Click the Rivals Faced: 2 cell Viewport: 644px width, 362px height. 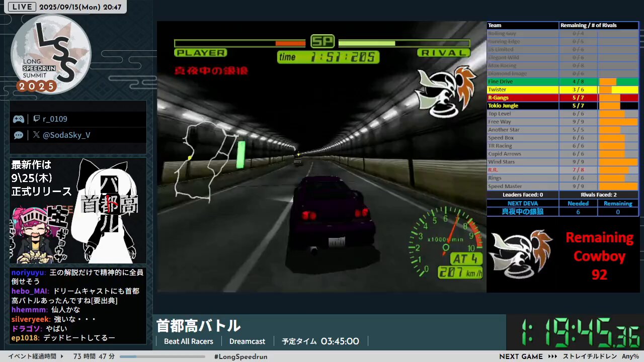coord(599,195)
